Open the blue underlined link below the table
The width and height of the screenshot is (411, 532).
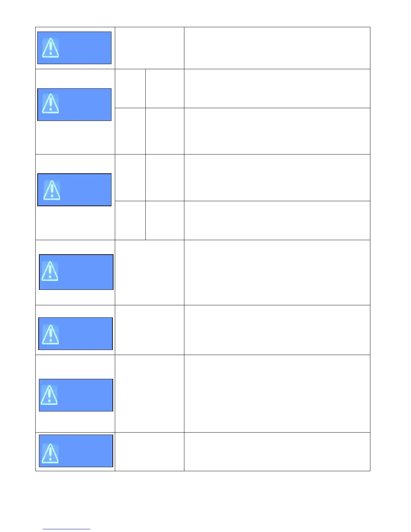(66, 529)
